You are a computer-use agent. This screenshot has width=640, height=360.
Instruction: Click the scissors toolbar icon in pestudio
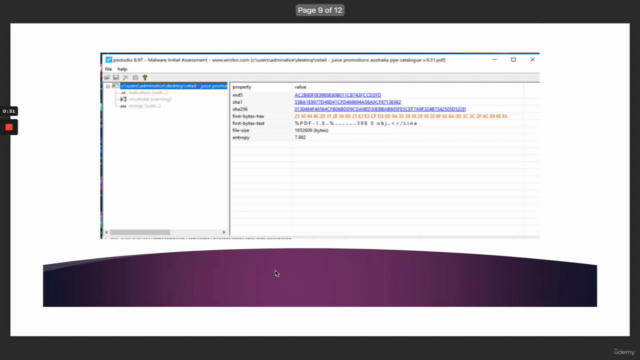click(x=125, y=78)
